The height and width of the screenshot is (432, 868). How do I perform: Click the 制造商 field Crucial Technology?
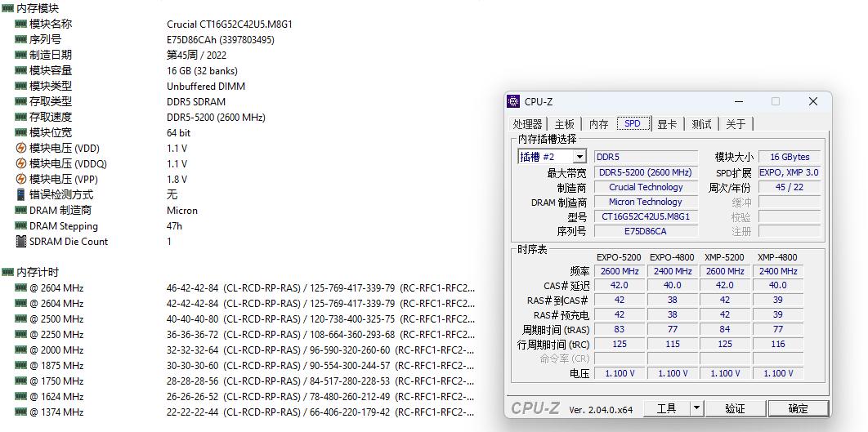click(x=646, y=188)
